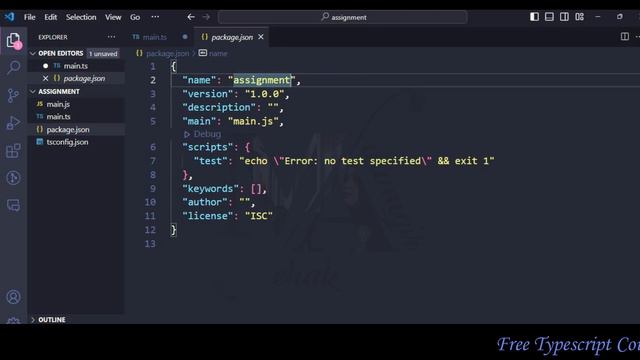Split the editor to the right
640x360 pixels.
tap(625, 37)
